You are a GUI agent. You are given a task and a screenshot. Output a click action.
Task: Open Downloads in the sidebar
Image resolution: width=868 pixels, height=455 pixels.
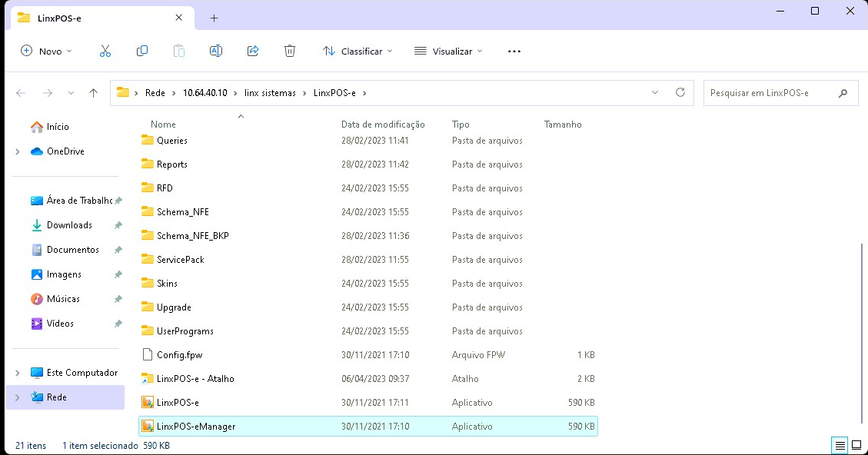(x=62, y=224)
